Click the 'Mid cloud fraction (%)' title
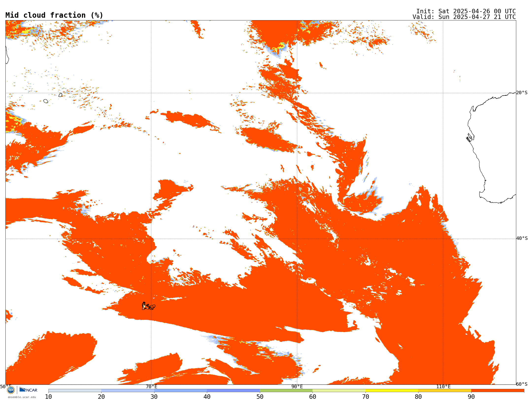The image size is (532, 400). (x=54, y=15)
